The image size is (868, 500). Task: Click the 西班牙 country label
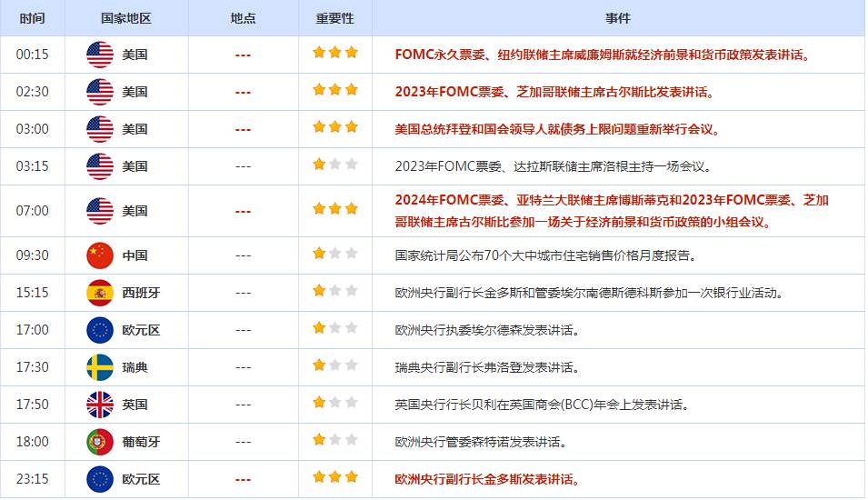(x=141, y=293)
